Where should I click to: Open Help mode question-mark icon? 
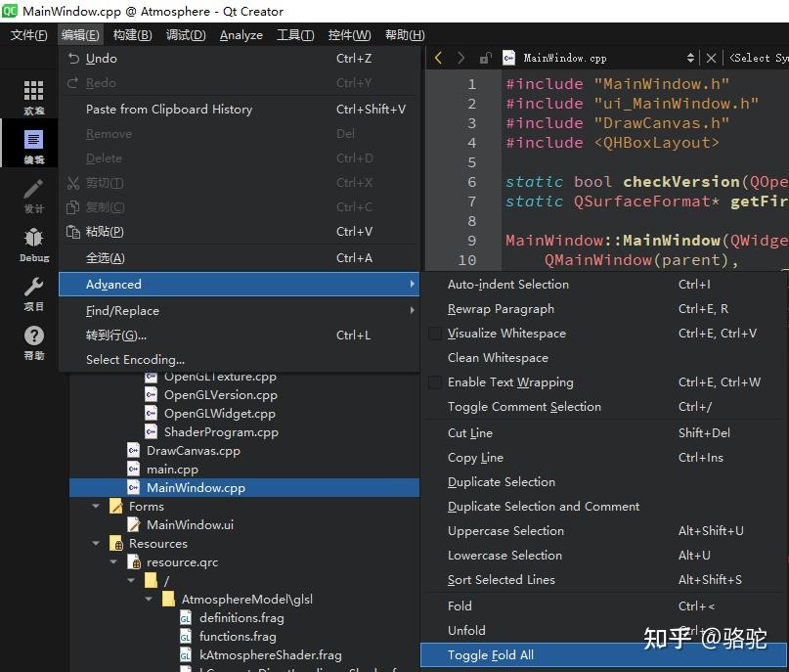tap(33, 341)
